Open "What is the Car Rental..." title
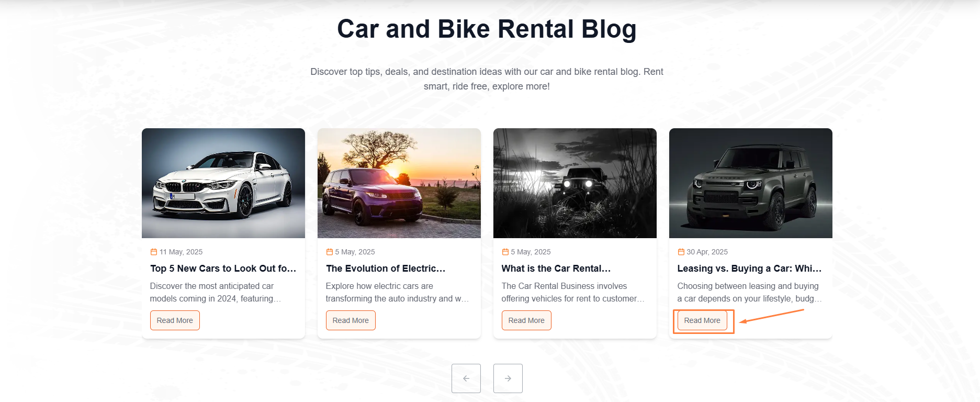 pyautogui.click(x=556, y=269)
